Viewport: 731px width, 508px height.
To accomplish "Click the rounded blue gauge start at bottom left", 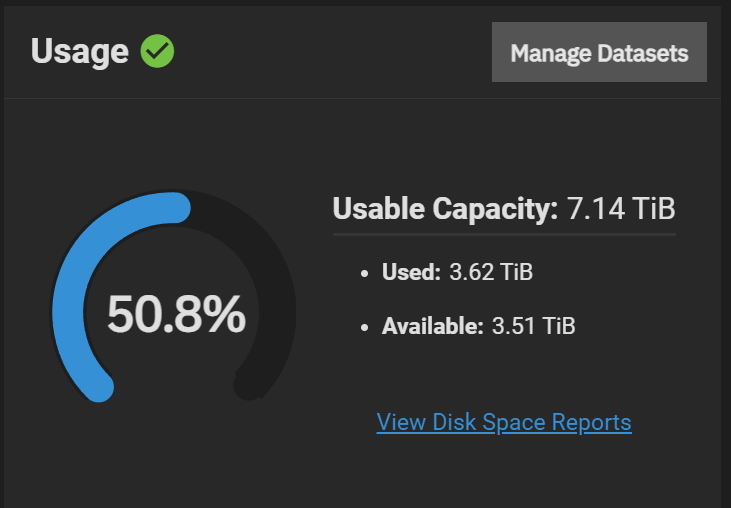I will [99, 387].
